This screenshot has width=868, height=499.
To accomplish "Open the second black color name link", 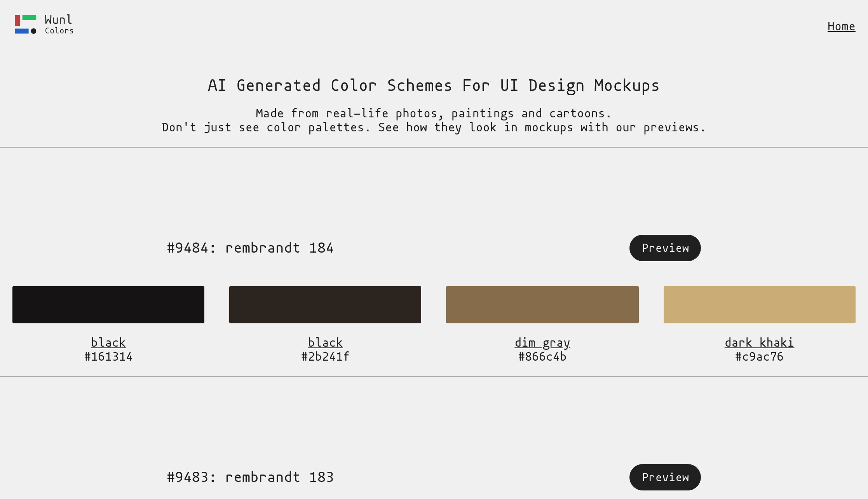I will [325, 342].
